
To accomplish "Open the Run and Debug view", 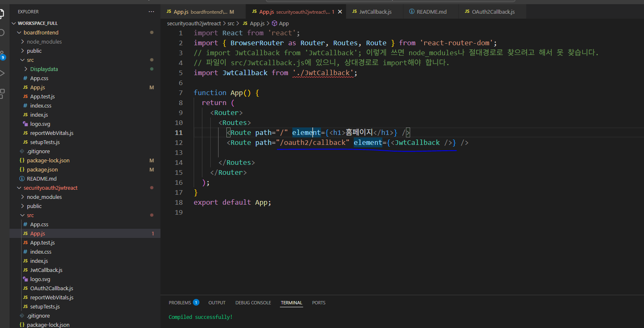I will tap(2, 73).
